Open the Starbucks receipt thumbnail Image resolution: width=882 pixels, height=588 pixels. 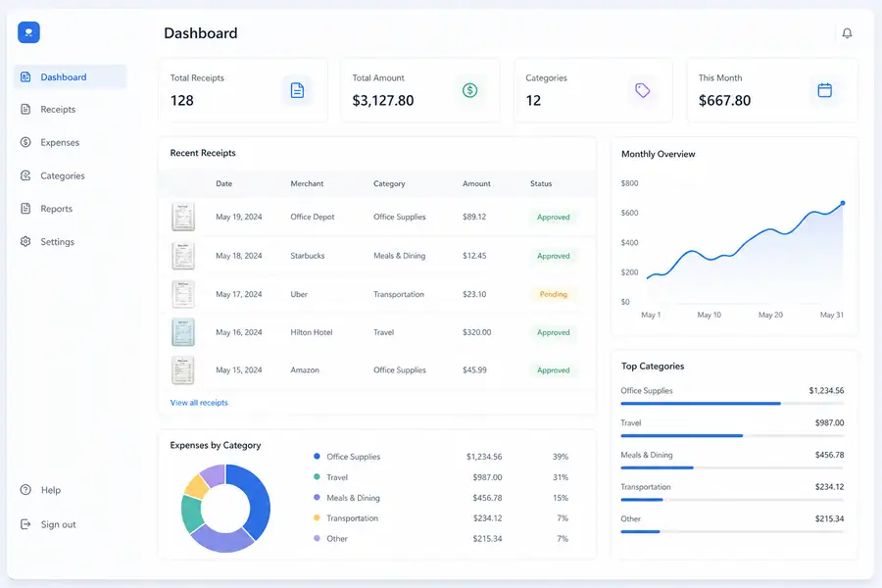(x=183, y=256)
